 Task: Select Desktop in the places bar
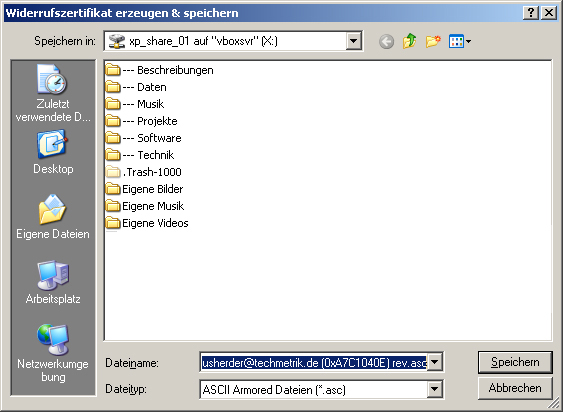[x=53, y=152]
